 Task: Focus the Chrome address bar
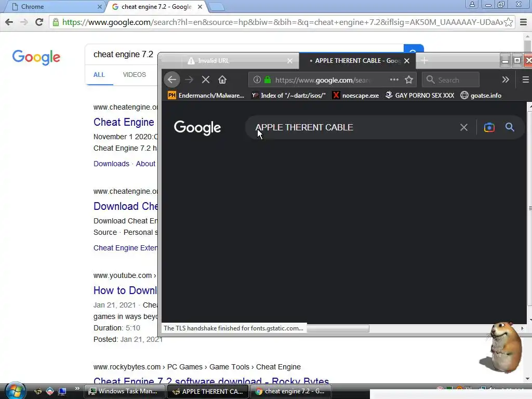[x=276, y=22]
